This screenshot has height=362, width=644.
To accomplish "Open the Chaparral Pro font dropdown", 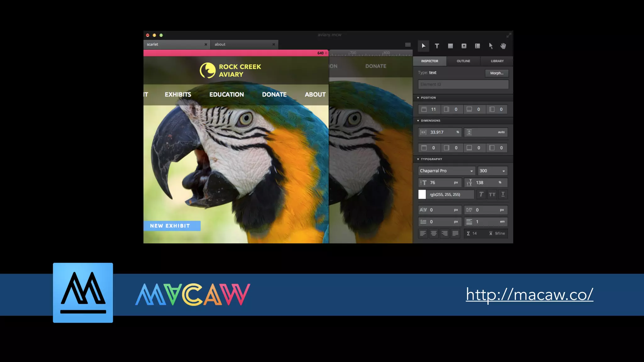I will coord(447,171).
